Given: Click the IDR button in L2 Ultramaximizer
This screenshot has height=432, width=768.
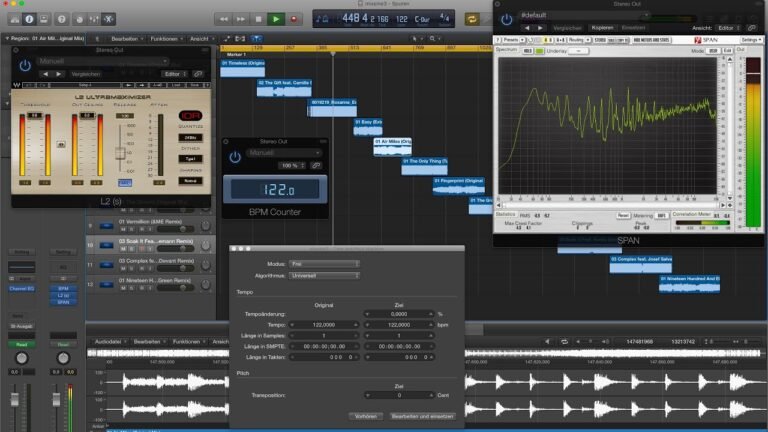Looking at the screenshot, I should tap(190, 116).
